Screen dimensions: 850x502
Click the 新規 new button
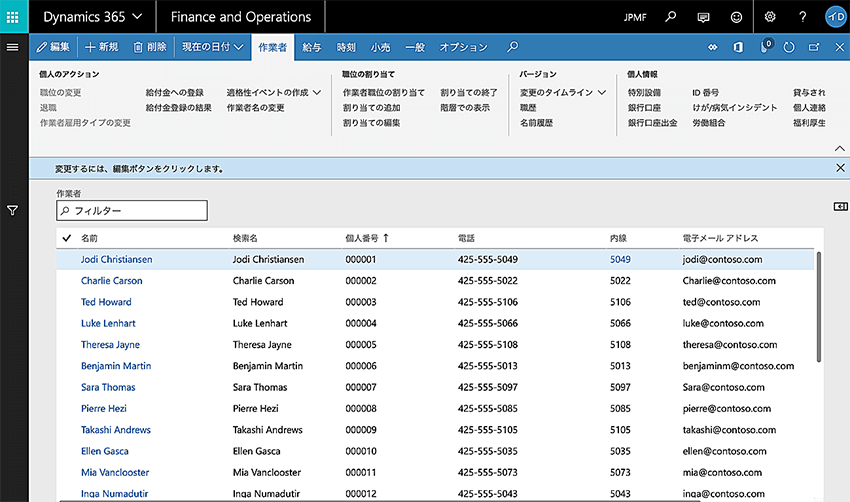pos(101,47)
